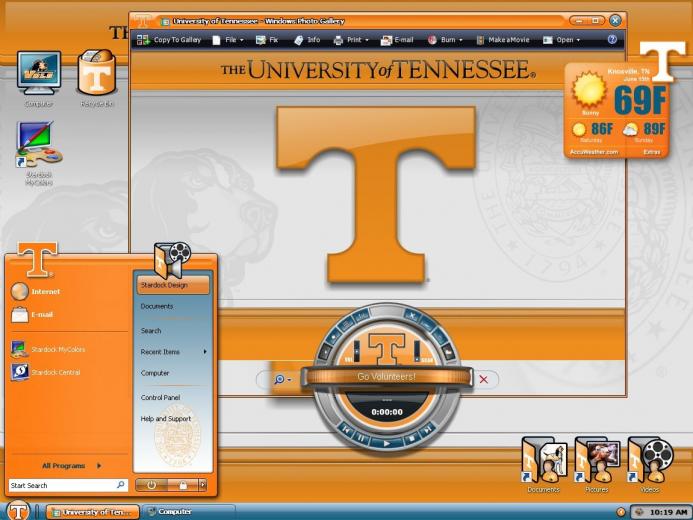Click the film reel user picture on Start menu
This screenshot has width=693, height=520.
pos(171,259)
